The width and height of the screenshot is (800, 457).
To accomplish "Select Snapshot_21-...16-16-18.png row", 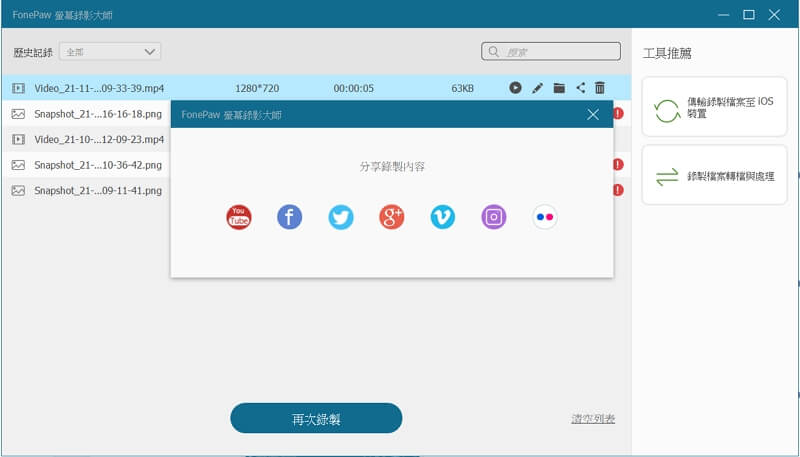I will tap(86, 114).
